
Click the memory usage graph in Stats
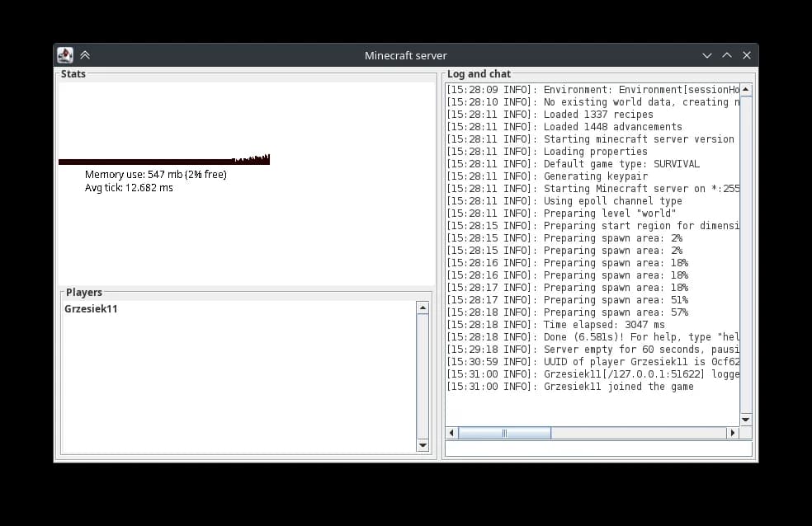164,159
